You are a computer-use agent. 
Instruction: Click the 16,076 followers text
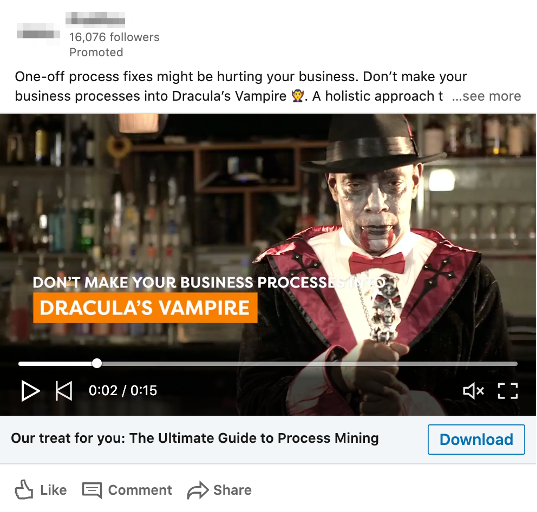(x=114, y=37)
